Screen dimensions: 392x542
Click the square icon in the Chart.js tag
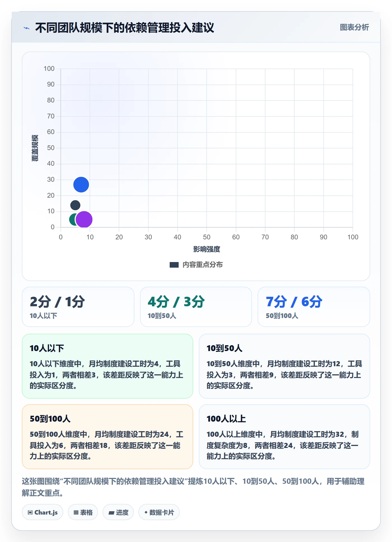click(x=30, y=513)
